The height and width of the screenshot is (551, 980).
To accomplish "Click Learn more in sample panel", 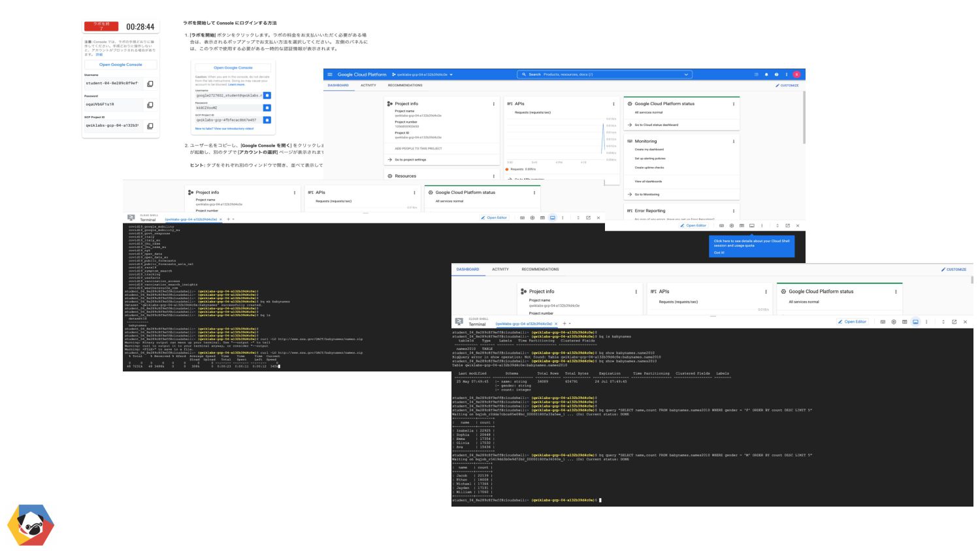I will point(237,84).
